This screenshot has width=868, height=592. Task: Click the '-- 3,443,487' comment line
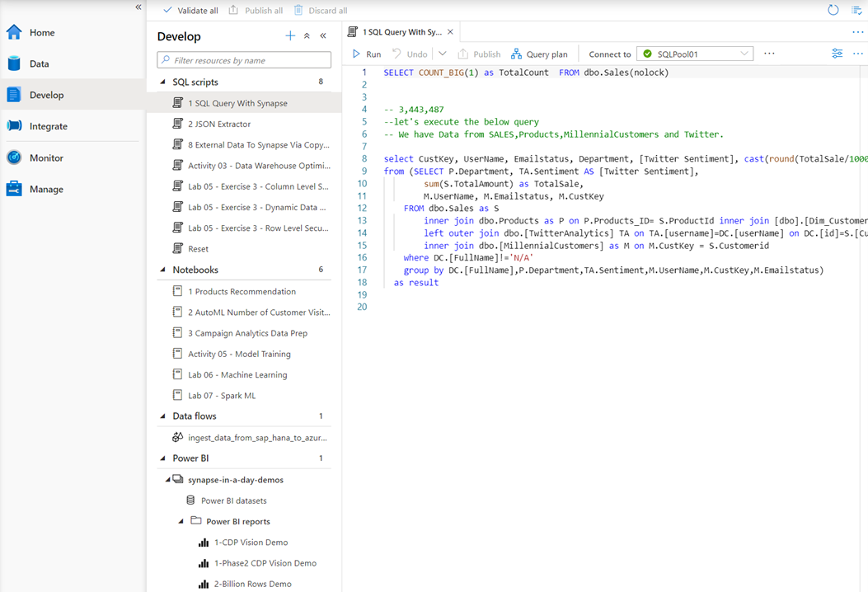414,110
